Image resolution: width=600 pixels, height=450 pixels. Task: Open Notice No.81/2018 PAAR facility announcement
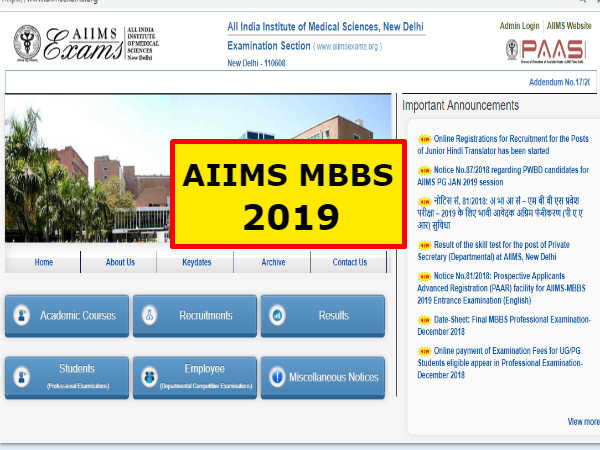(x=501, y=288)
